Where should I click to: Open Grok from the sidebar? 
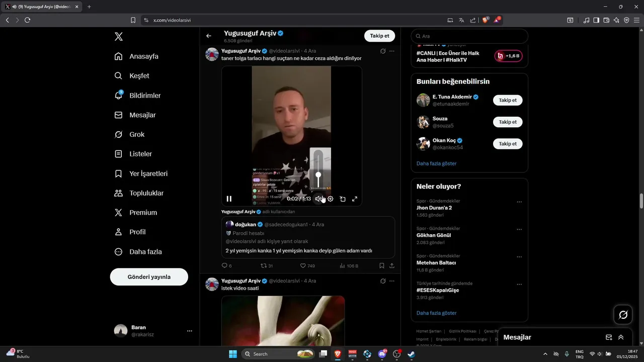tap(130, 135)
